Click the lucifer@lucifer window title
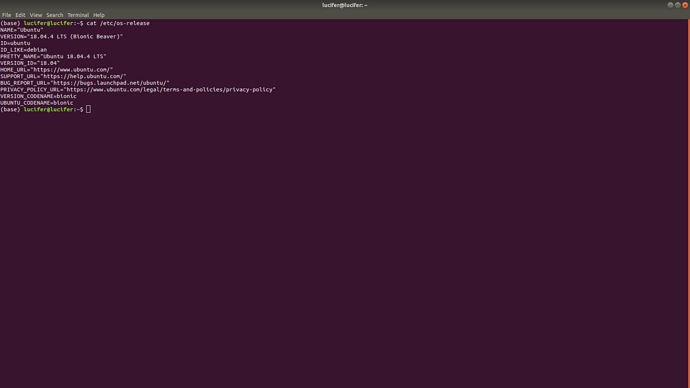The width and height of the screenshot is (690, 388). (345, 5)
